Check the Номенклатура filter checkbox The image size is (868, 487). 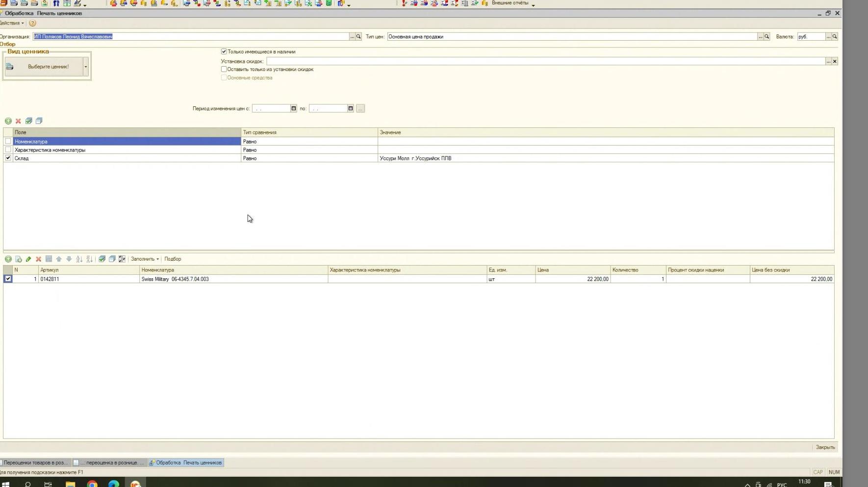(x=8, y=141)
